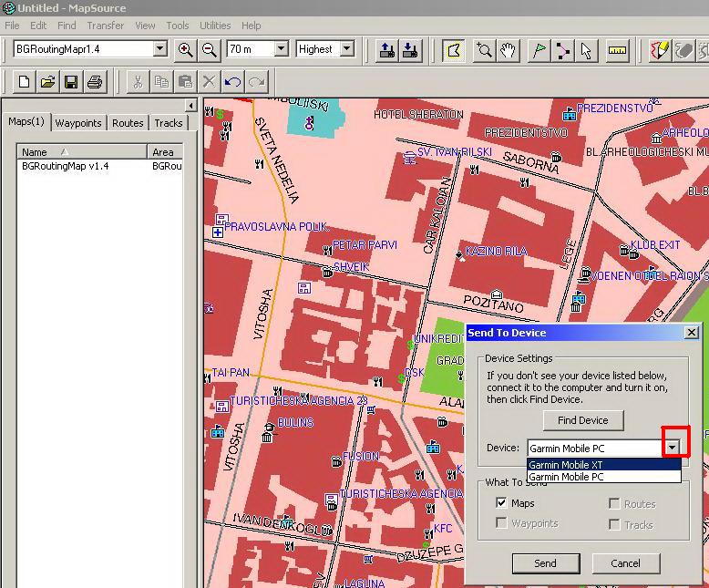The height and width of the screenshot is (588, 709).
Task: Switch to the Waypoints tab
Action: tap(78, 122)
